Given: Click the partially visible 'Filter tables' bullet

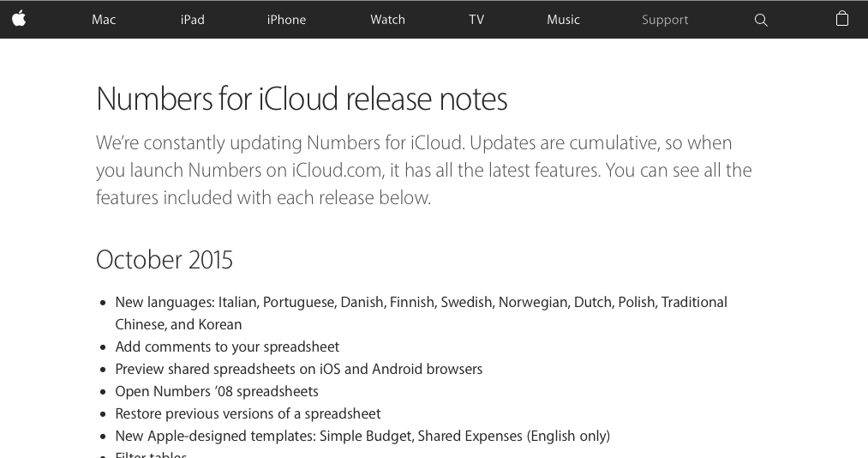Looking at the screenshot, I should pyautogui.click(x=151, y=454).
